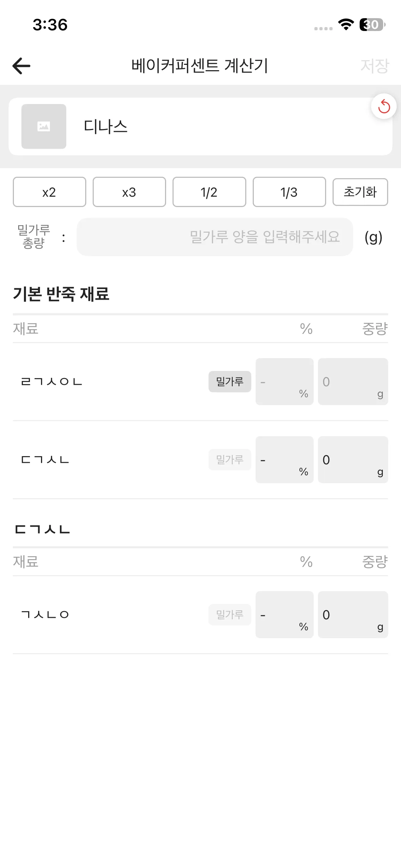Edit weight field of ㄱㅅㄴㅇ ingredient

(x=353, y=615)
